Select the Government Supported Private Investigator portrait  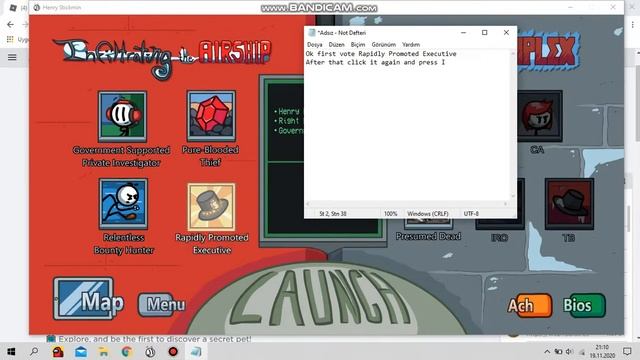click(x=122, y=116)
